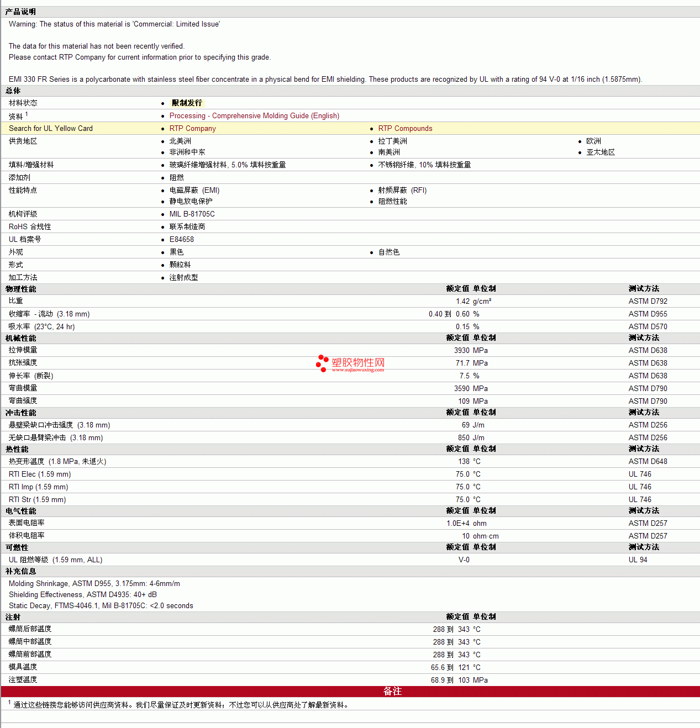This screenshot has height=728, width=700.
Task: Click the 产品说明 section header
Action: (x=21, y=12)
